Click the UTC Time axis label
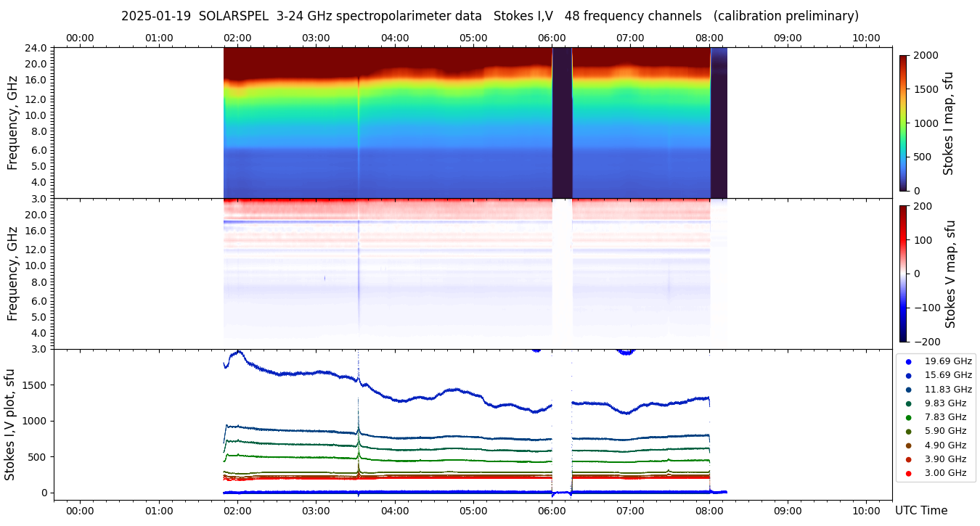980x526 pixels. pos(920,511)
